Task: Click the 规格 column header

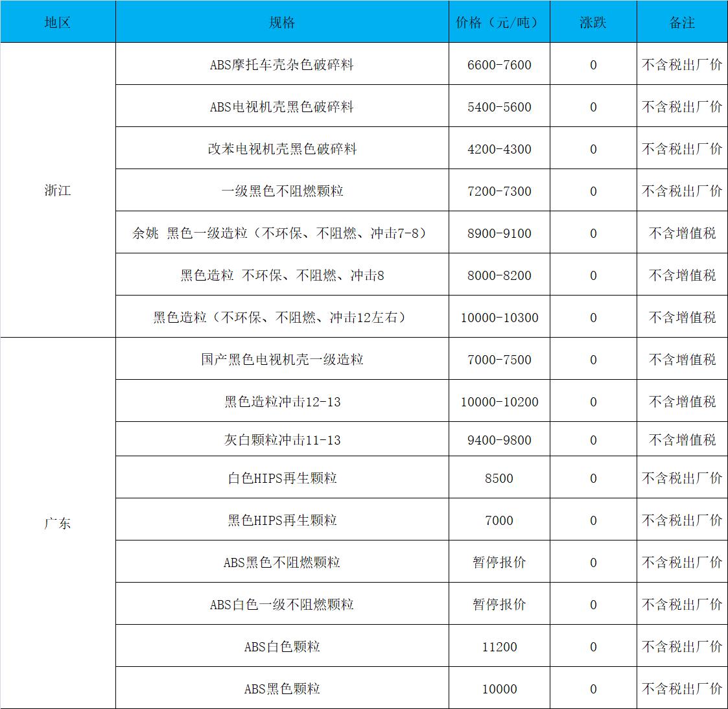Action: 282,22
